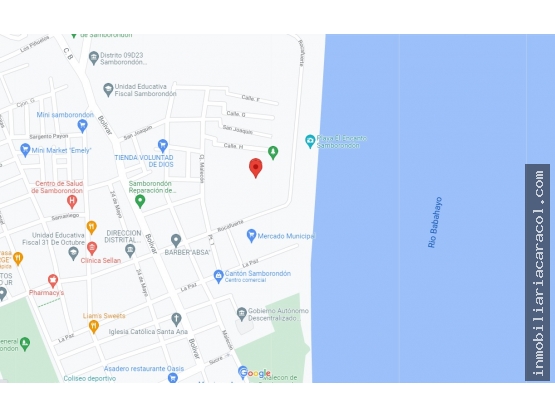The height and width of the screenshot is (416, 555).
Task: Click the Unidad Educativa Fiscal Samborondón school icon
Action: tap(108, 90)
